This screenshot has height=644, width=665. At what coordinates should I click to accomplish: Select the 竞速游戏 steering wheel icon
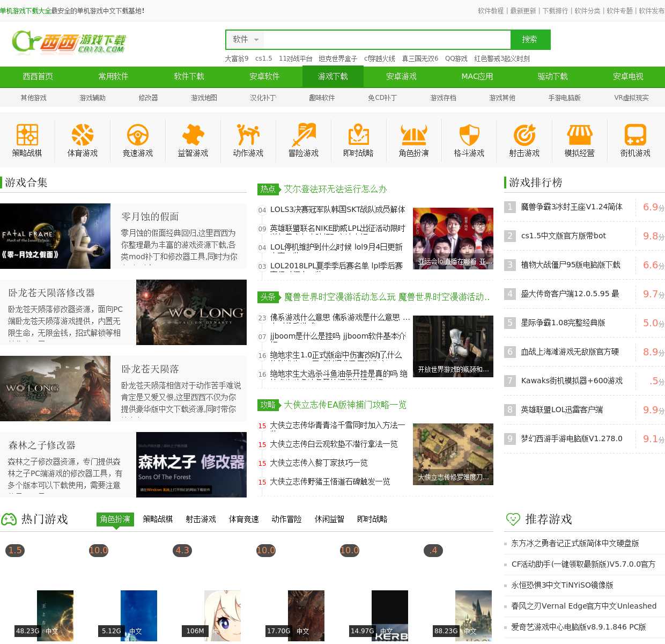(138, 135)
